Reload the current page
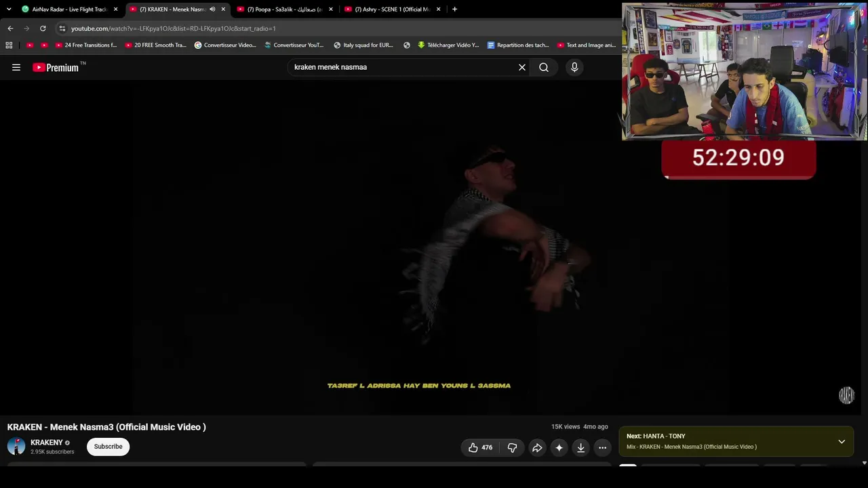Viewport: 868px width, 488px height. tap(43, 28)
